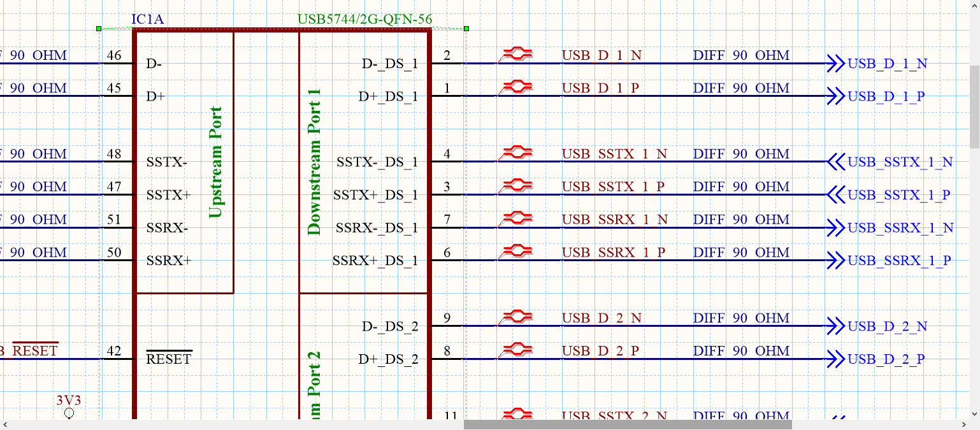Click the red USB_SSTX_1_P net label
This screenshot has height=430, width=980.
click(613, 187)
